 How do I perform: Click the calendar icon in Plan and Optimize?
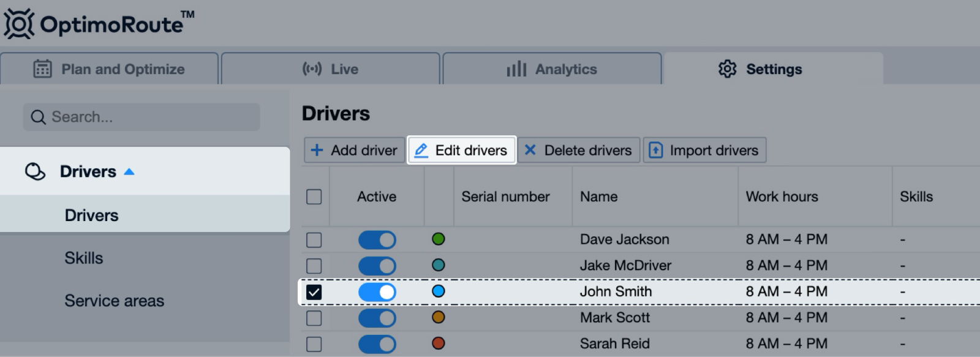[x=42, y=69]
